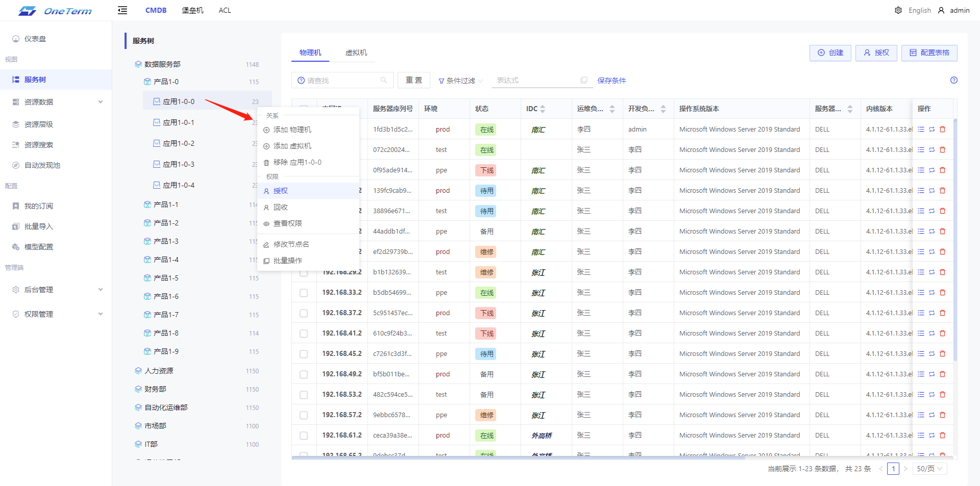
Task: Open the admin user profile
Action: coord(953,10)
